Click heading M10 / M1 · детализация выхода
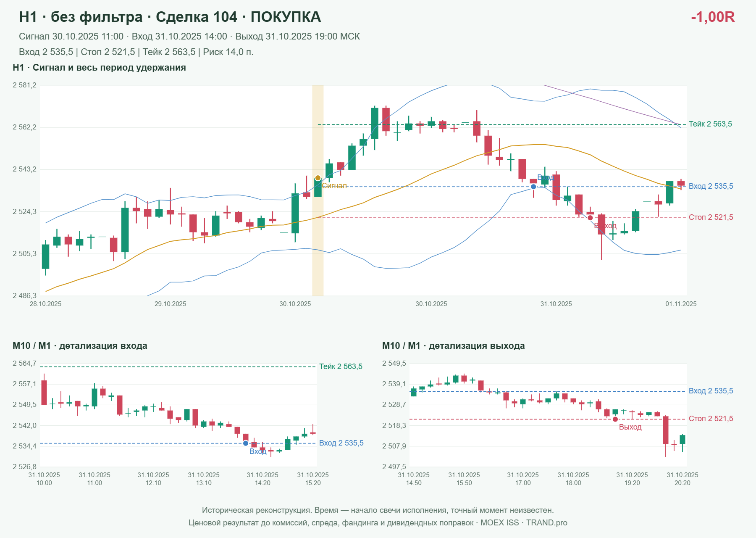Image resolution: width=756 pixels, height=538 pixels. click(454, 346)
